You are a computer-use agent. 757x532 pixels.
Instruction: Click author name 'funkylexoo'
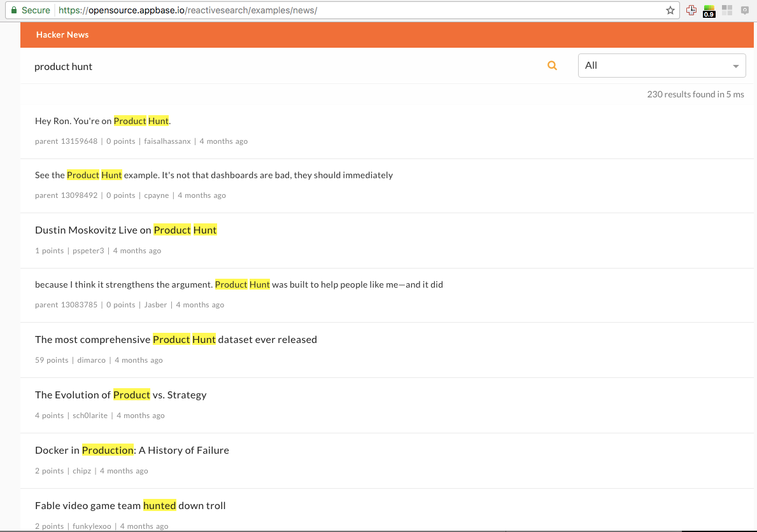[92, 526]
